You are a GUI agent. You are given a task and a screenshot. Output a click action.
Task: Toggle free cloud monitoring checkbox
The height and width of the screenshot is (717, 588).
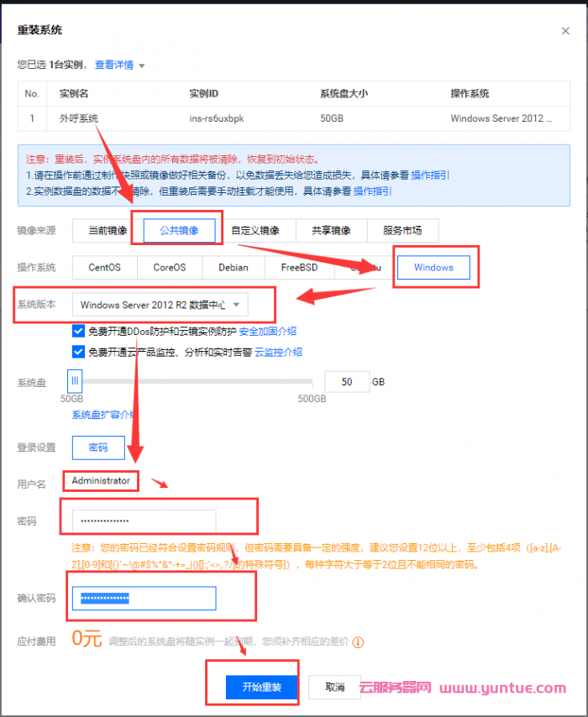point(79,352)
